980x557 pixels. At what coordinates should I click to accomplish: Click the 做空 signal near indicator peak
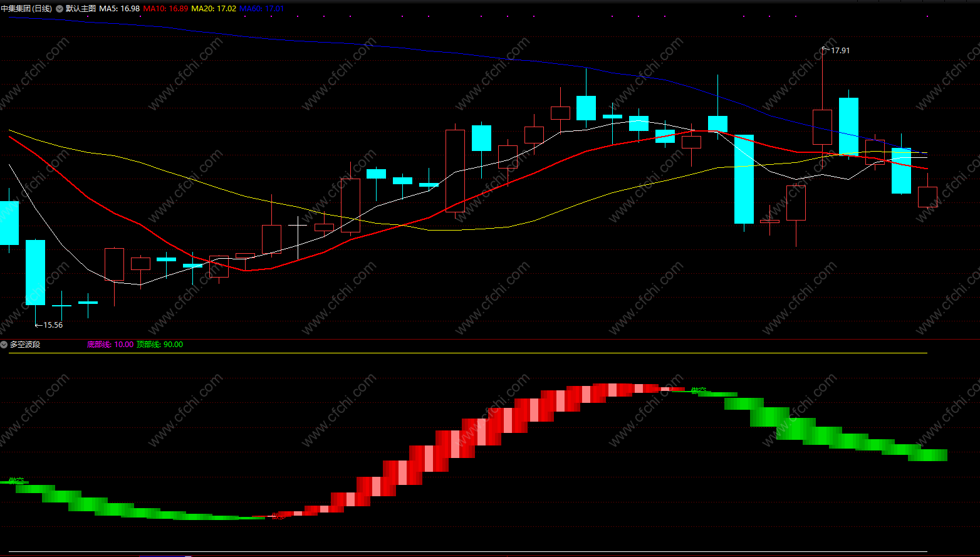point(699,391)
